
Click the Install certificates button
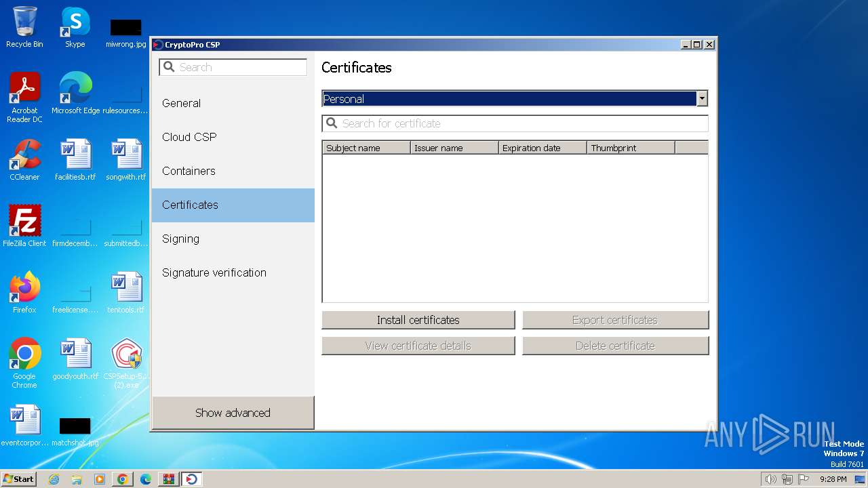[x=418, y=320]
